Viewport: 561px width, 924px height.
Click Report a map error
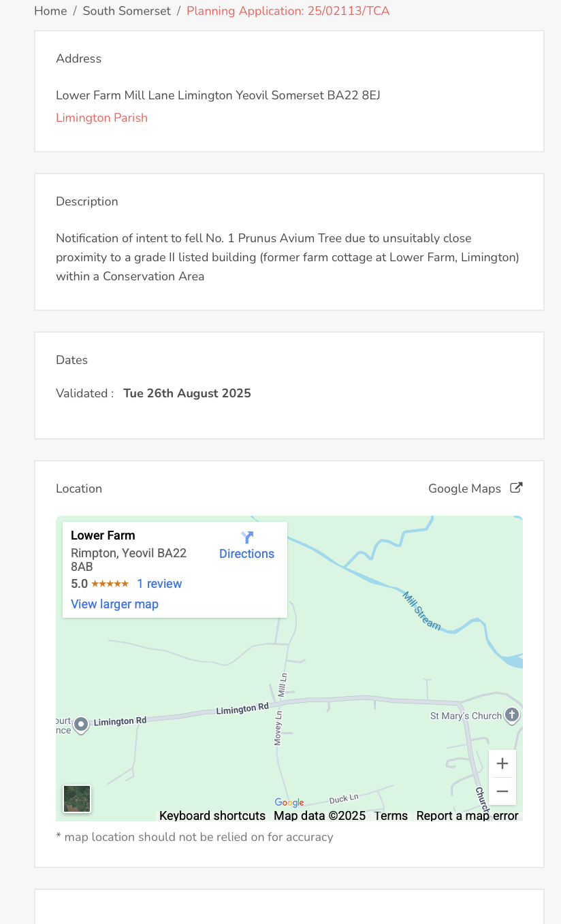467,816
